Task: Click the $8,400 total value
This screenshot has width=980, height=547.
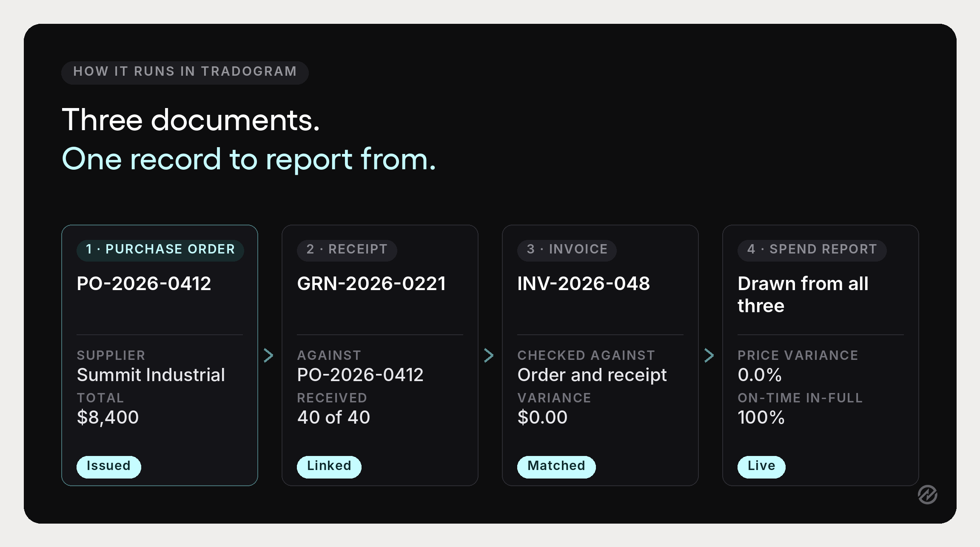Action: coord(108,418)
